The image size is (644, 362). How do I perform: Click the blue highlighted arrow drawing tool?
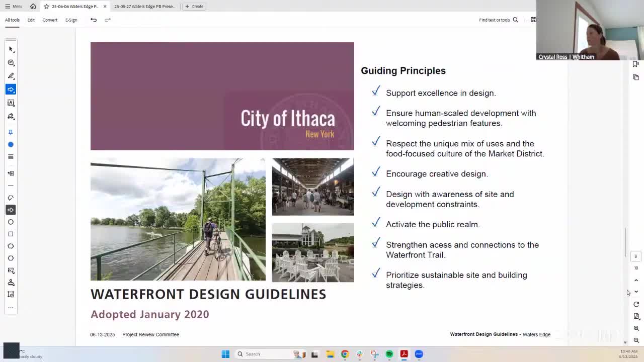coord(11,89)
